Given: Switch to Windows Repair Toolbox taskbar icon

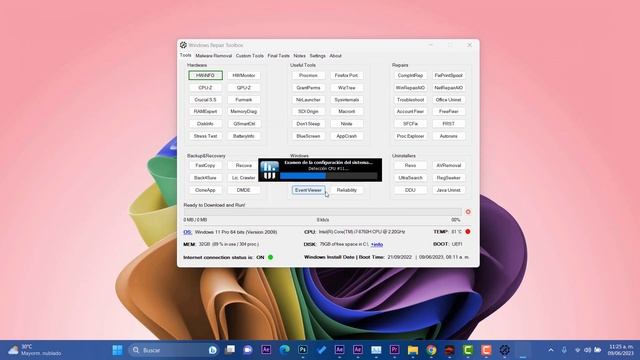Looking at the screenshot, I should [x=504, y=350].
